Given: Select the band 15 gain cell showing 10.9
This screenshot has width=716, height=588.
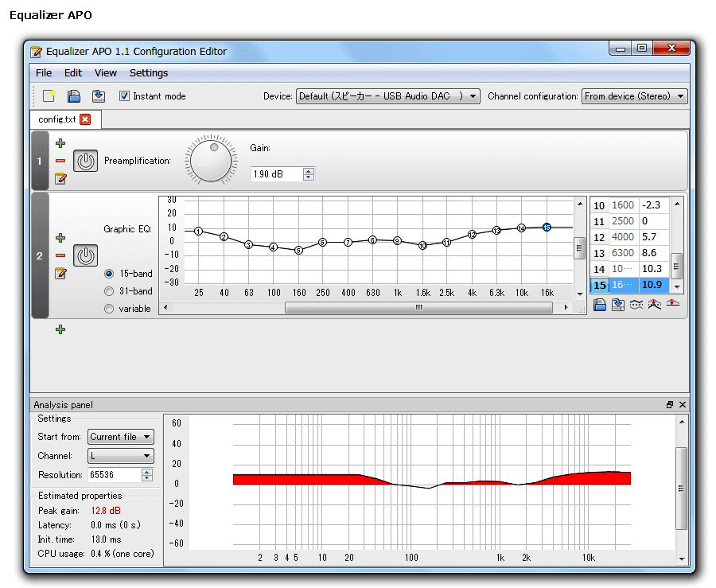Looking at the screenshot, I should click(x=655, y=285).
